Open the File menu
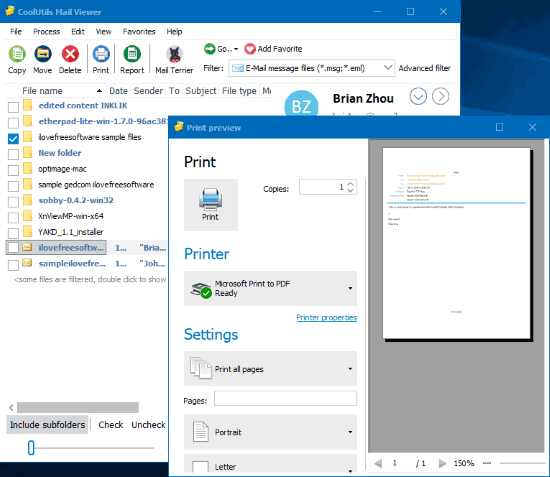 pyautogui.click(x=16, y=32)
